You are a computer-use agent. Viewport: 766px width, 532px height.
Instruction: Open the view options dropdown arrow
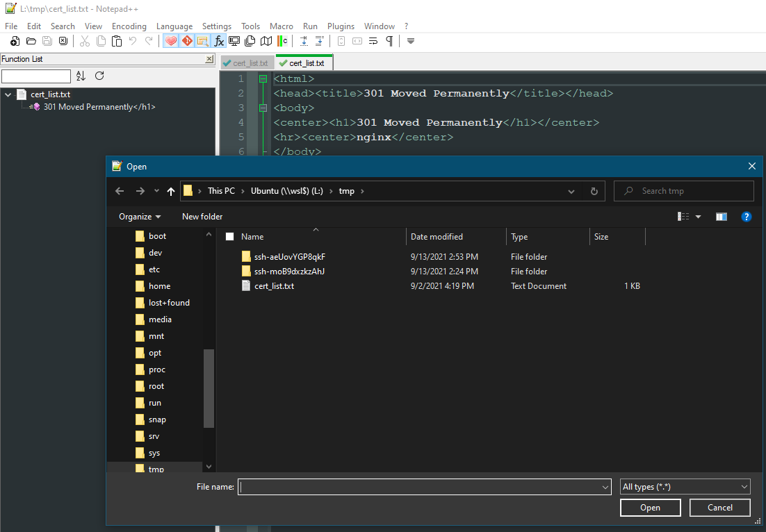(698, 217)
